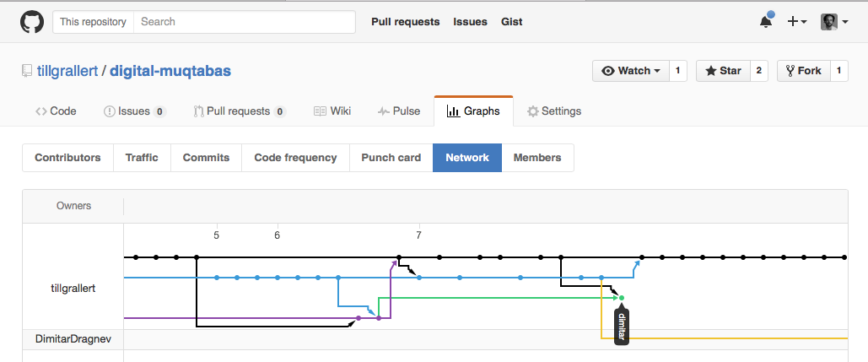
Task: Click the dimitar branch label tag
Action: [x=622, y=327]
